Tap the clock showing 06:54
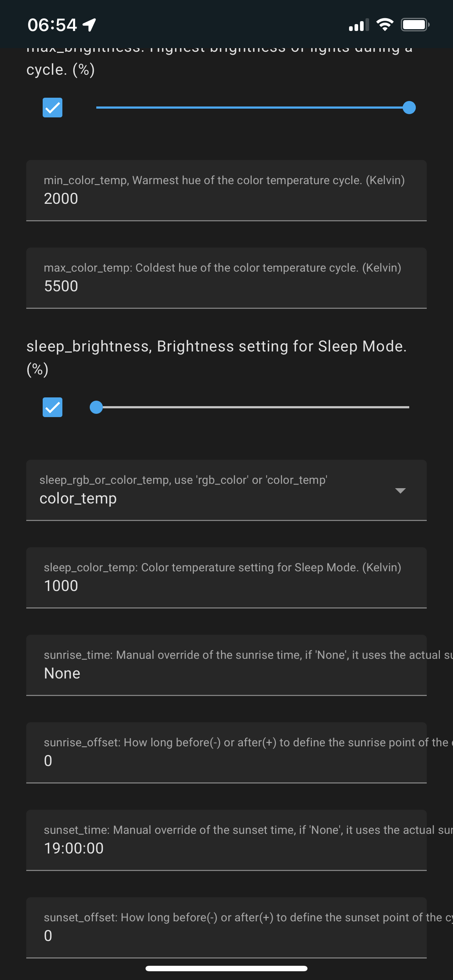 tap(52, 24)
